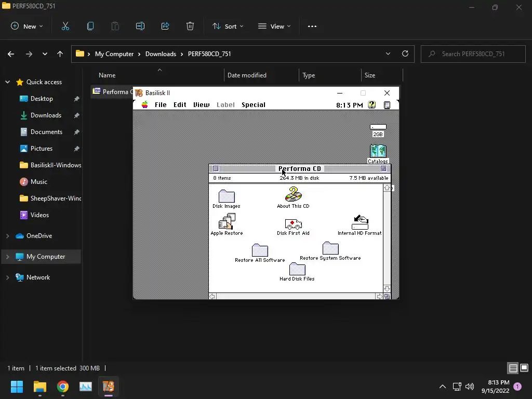Open the View dropdown in Explorer
Viewport: 532px width, 399px height.
pyautogui.click(x=274, y=26)
